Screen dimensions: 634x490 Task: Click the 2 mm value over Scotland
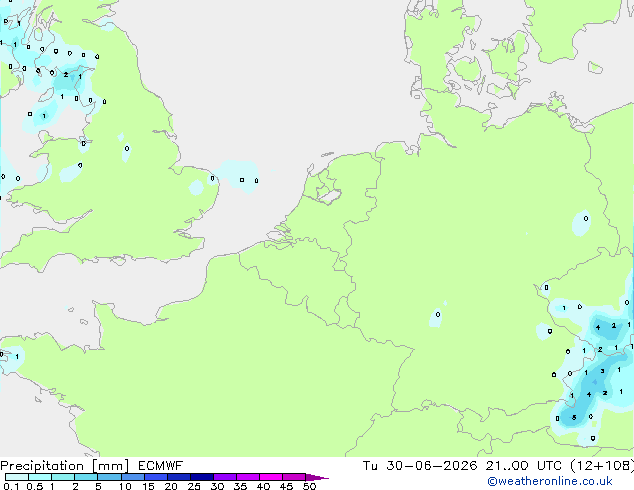pos(66,75)
